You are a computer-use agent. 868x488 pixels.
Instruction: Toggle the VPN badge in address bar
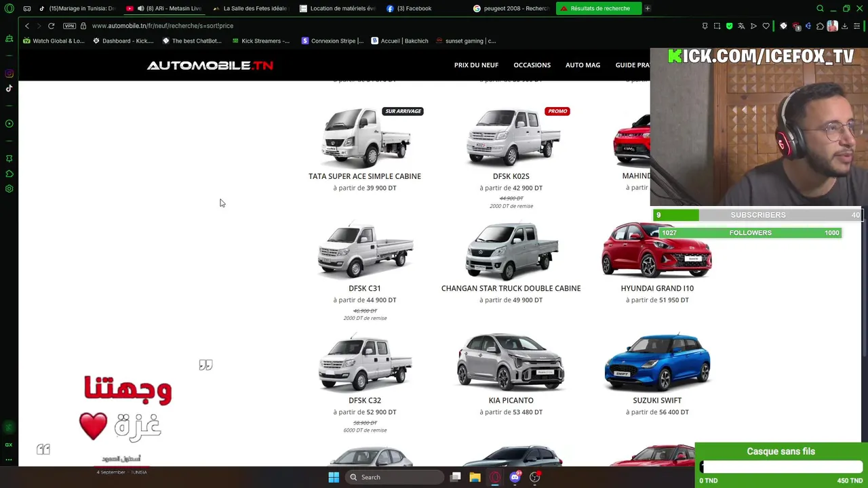(x=69, y=26)
